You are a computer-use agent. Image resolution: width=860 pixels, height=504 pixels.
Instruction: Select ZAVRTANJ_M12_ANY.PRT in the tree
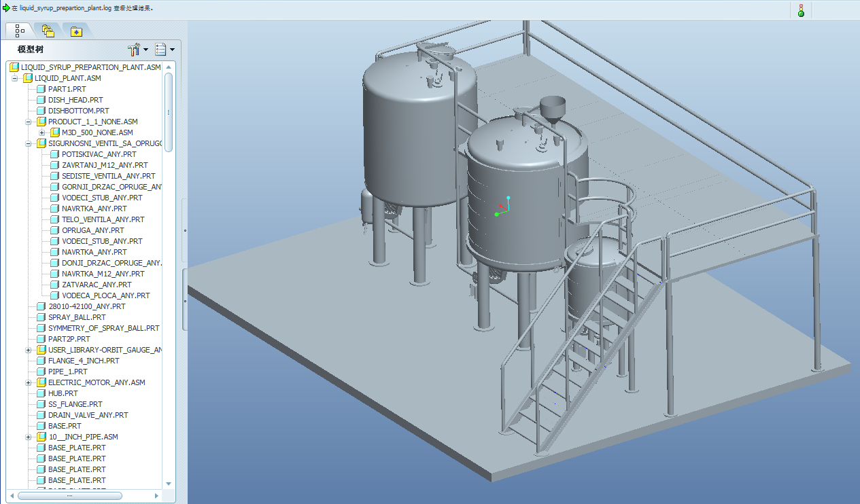[105, 165]
